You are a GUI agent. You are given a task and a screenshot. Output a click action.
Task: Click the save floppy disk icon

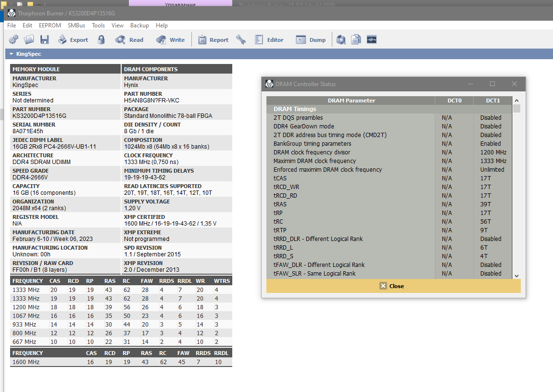[44, 40]
